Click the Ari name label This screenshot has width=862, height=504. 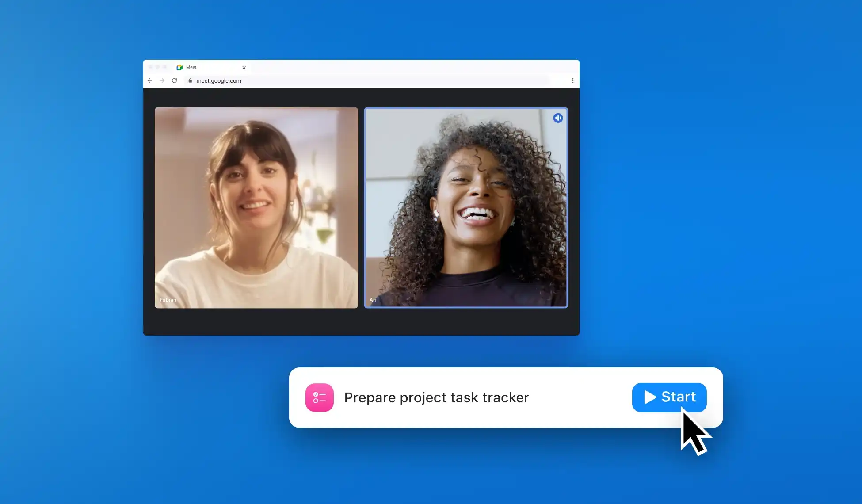pyautogui.click(x=373, y=300)
